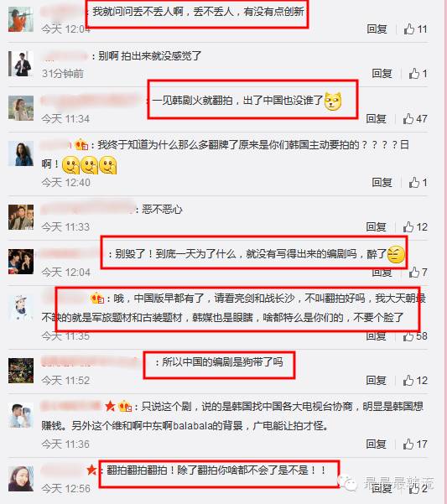
Task: Like the comment with 11 thumbs up
Action: [409, 29]
